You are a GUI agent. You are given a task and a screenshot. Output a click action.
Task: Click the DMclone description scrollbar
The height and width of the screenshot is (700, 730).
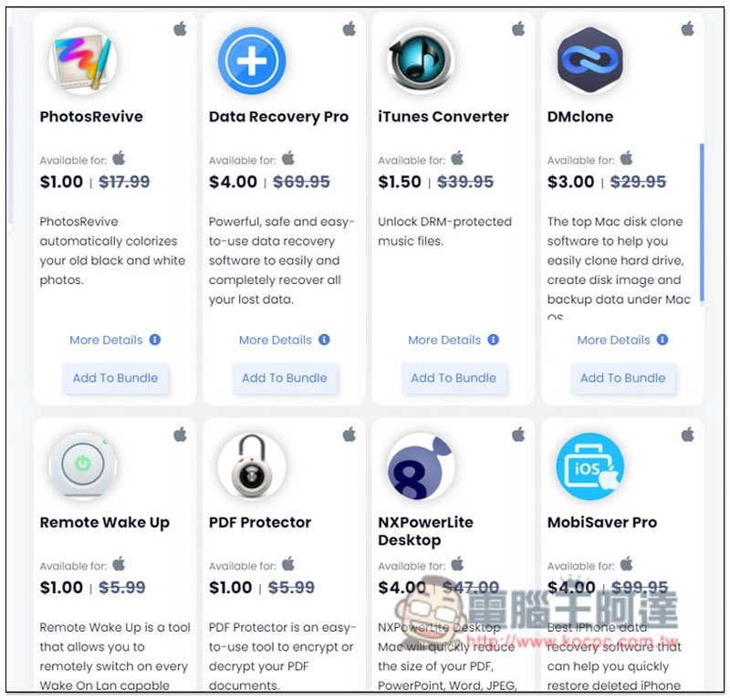click(702, 225)
